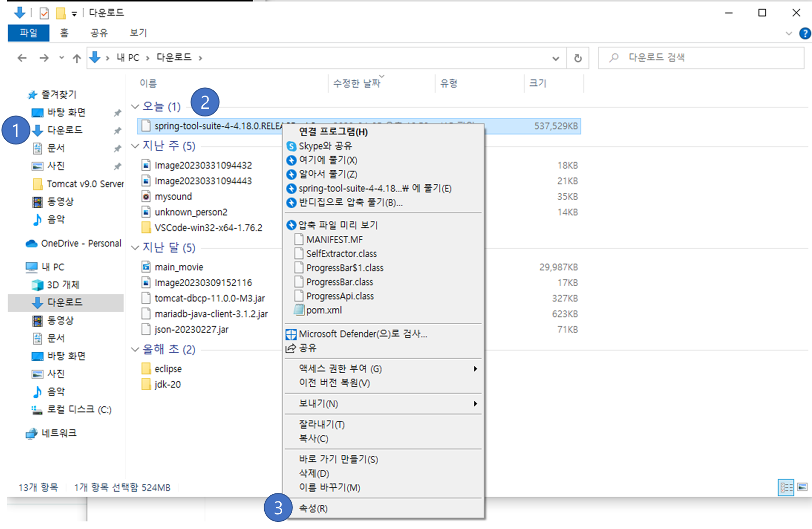Image resolution: width=812 pixels, height=529 pixels.
Task: Open 속성(R) properties from context menu
Action: 383,509
